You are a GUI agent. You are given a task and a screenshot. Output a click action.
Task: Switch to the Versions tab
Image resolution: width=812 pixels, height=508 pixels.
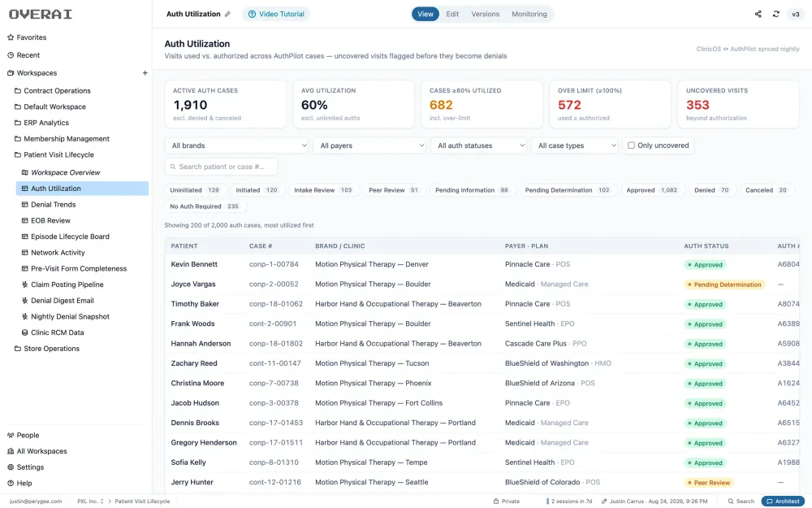click(486, 14)
